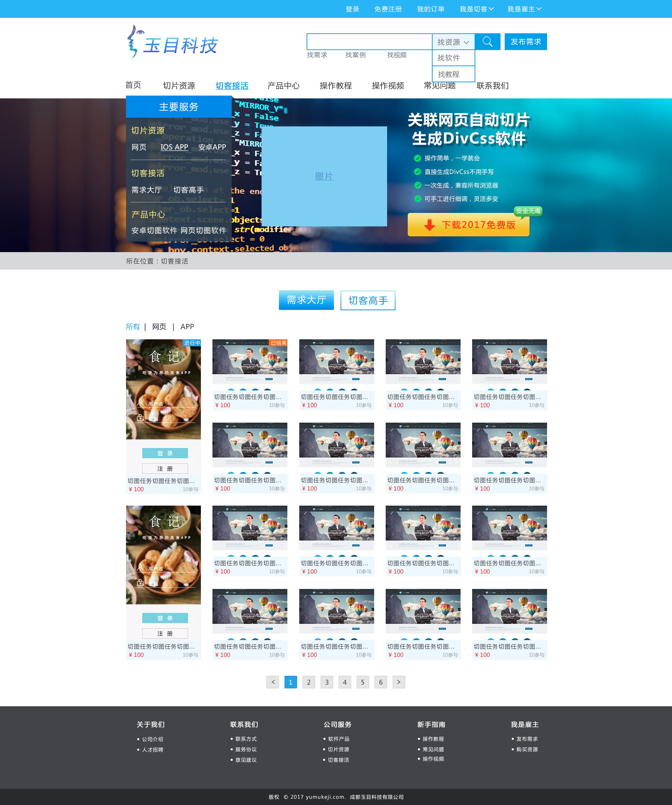
Task: Open the 玉目科技 logo home link
Action: click(173, 42)
